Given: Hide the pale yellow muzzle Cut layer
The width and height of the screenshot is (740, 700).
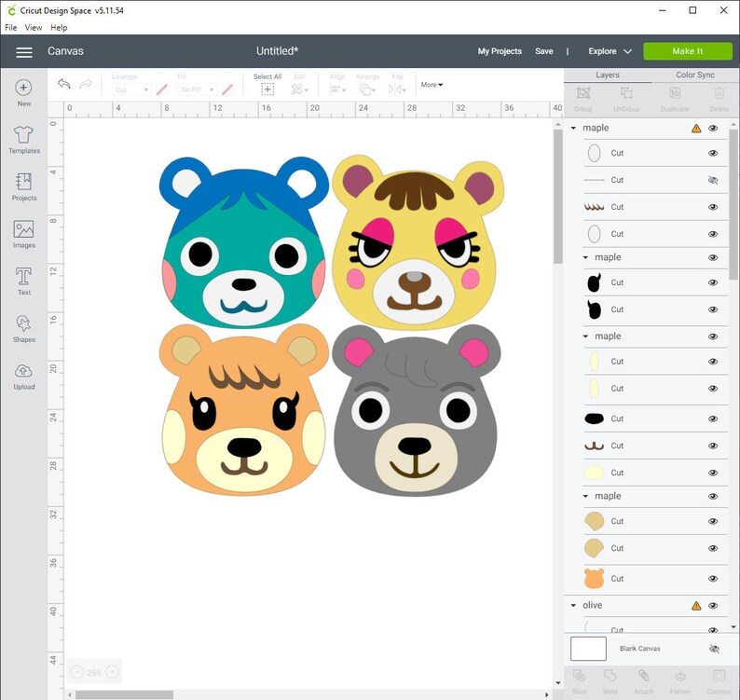Looking at the screenshot, I should (x=713, y=473).
